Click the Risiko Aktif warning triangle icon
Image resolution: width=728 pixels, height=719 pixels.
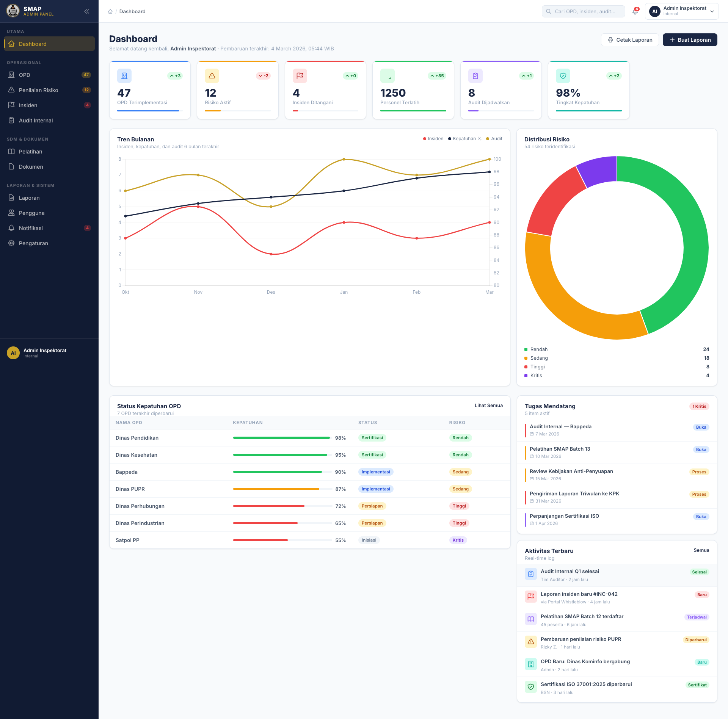click(x=212, y=76)
